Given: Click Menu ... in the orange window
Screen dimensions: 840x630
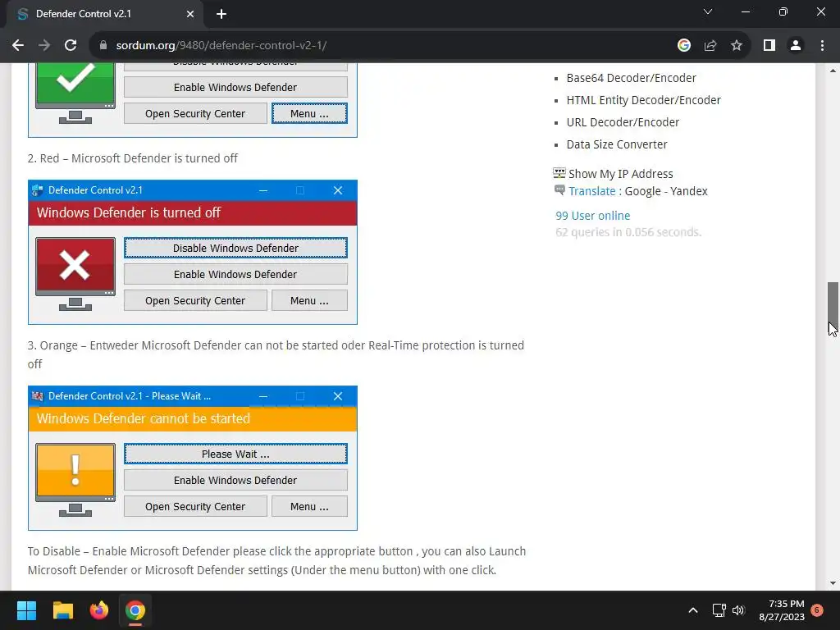Looking at the screenshot, I should (309, 506).
